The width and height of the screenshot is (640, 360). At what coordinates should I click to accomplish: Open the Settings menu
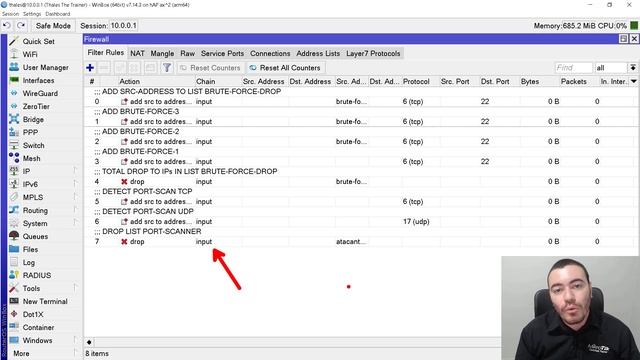[x=32, y=14]
